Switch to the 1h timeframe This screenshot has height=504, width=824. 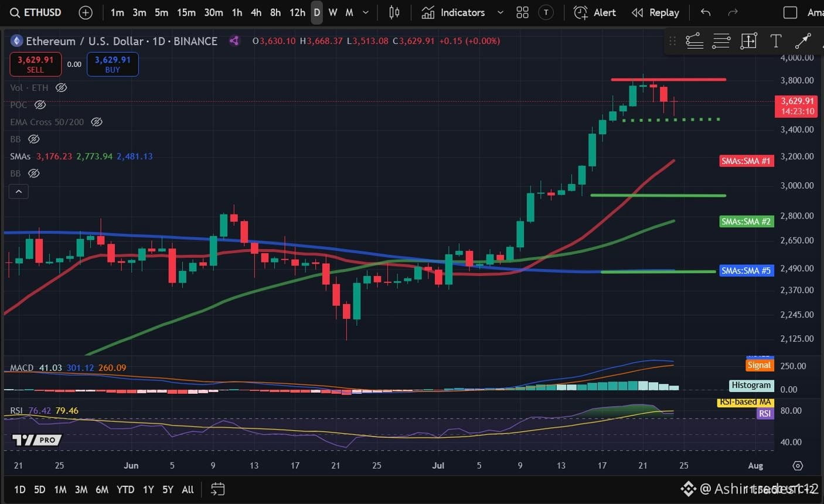[x=237, y=12]
